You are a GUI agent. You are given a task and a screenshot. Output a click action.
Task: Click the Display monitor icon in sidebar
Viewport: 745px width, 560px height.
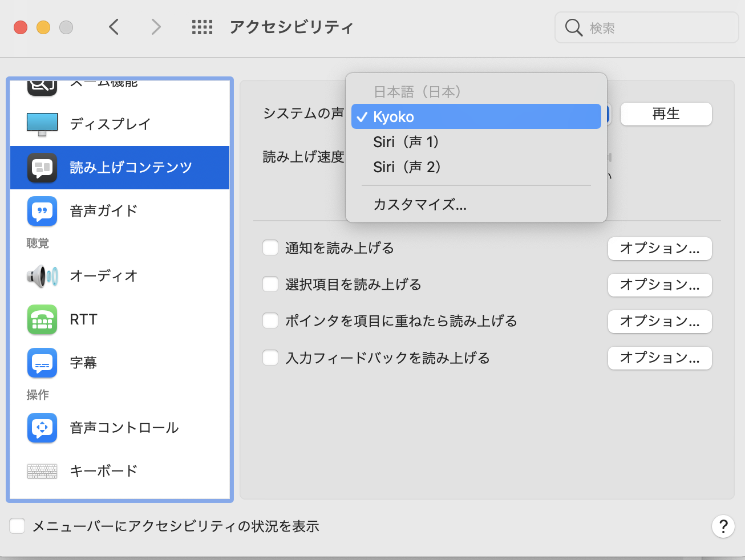pos(42,124)
